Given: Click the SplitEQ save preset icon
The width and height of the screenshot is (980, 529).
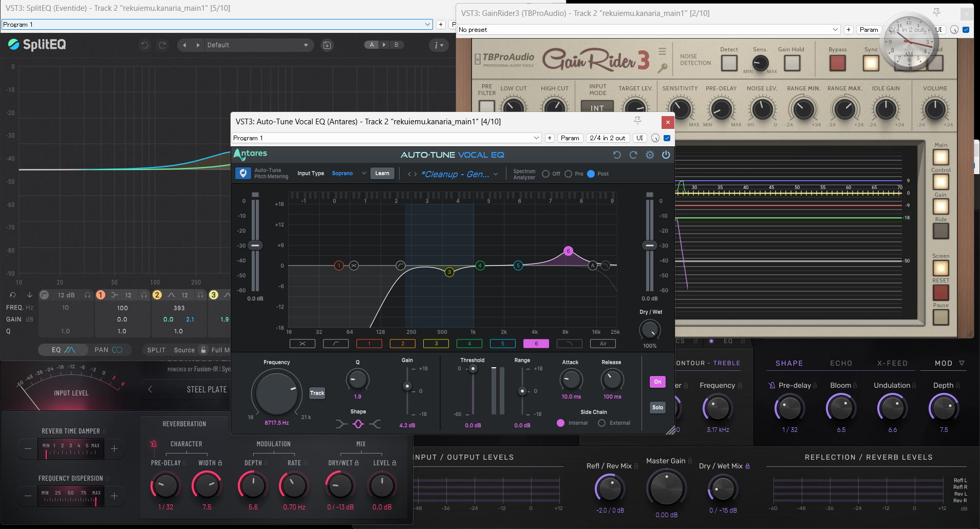Looking at the screenshot, I should click(x=327, y=45).
